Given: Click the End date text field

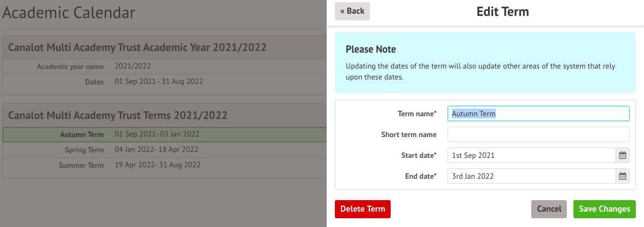Looking at the screenshot, I should [531, 176].
